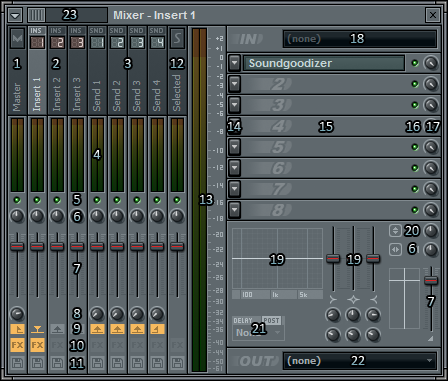Click the Insert 2 send switch icon

point(57,329)
